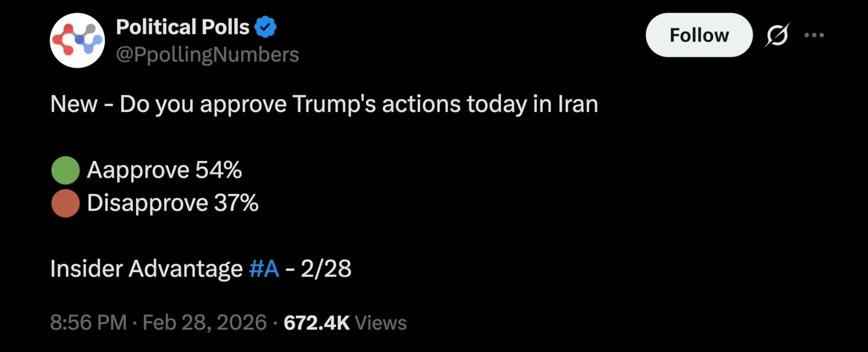This screenshot has width=868, height=352.
Task: Open the Political Polls display name
Action: point(182,27)
